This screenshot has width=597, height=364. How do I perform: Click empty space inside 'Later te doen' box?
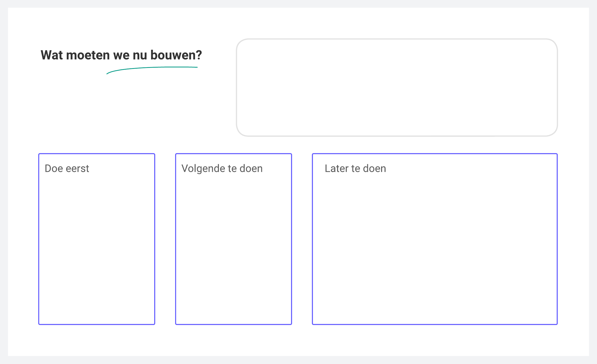click(x=435, y=249)
